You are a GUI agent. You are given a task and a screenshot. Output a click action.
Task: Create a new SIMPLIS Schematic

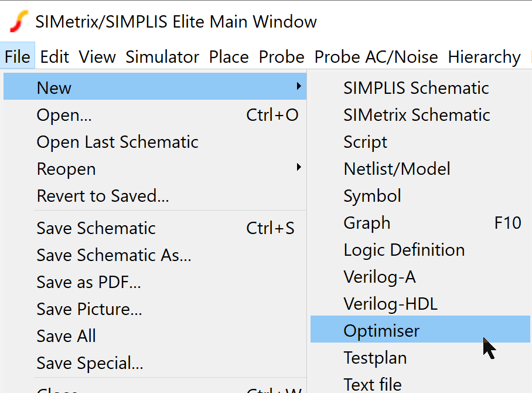pos(416,88)
